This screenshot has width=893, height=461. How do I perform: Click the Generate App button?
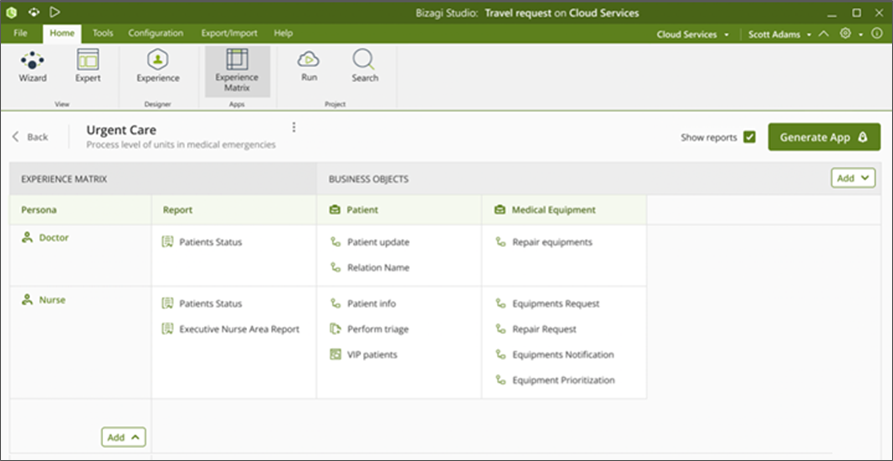[x=824, y=137]
